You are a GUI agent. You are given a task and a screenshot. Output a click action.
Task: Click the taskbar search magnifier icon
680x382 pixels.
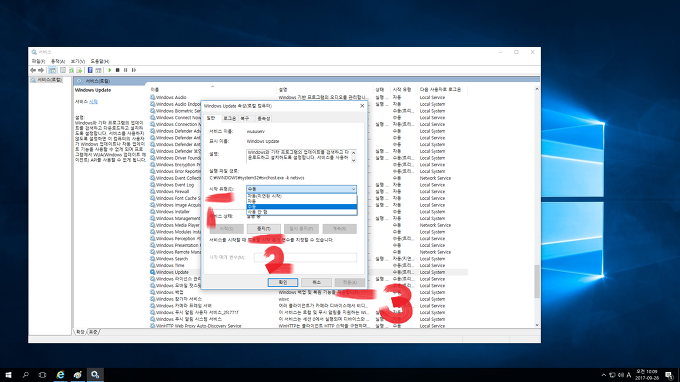[25, 375]
